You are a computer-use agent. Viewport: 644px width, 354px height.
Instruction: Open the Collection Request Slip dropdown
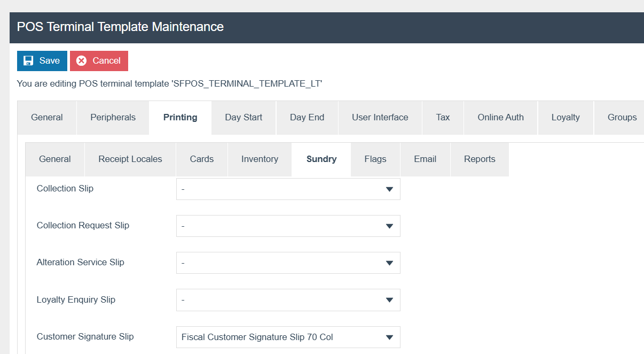(288, 226)
